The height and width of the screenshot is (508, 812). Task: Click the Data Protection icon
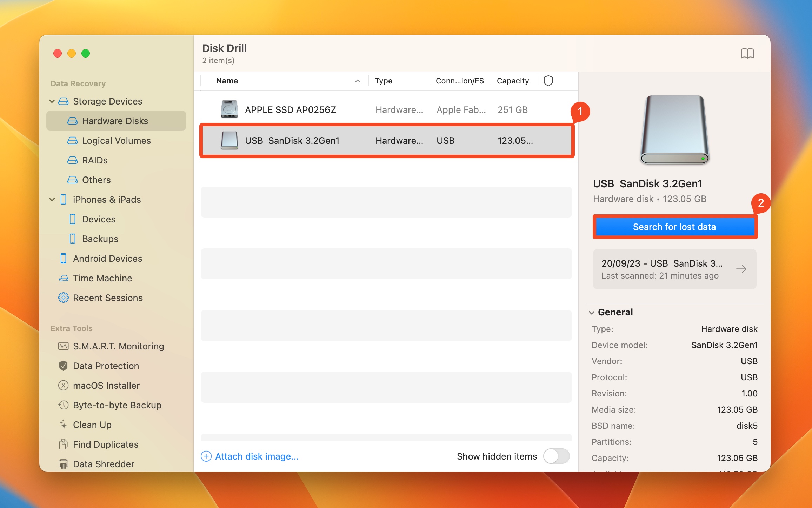(62, 366)
